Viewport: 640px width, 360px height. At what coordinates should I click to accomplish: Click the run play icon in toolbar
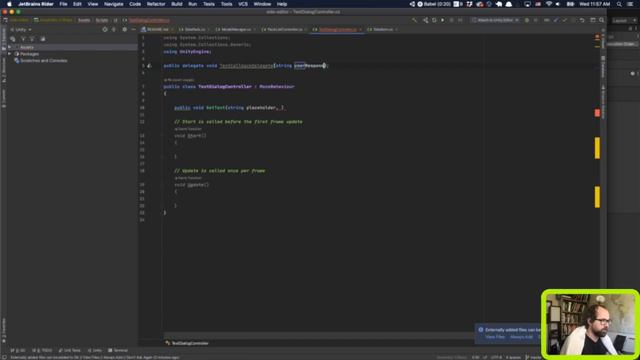tap(442, 20)
